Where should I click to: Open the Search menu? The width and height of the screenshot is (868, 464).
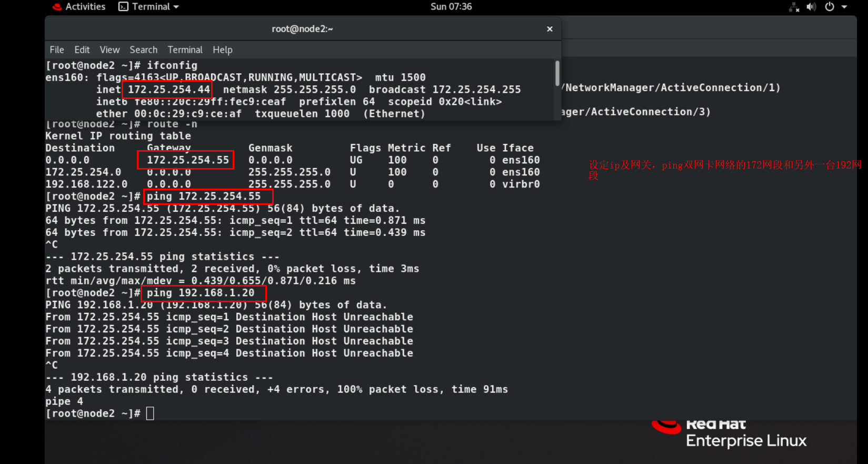point(143,50)
